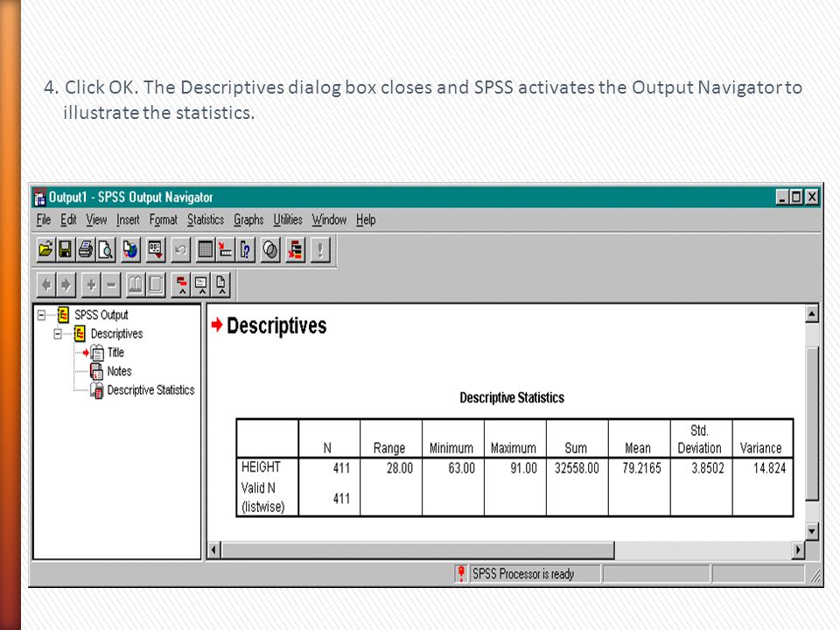
Task: Click the Collapse minus outline icon
Action: pos(111,284)
